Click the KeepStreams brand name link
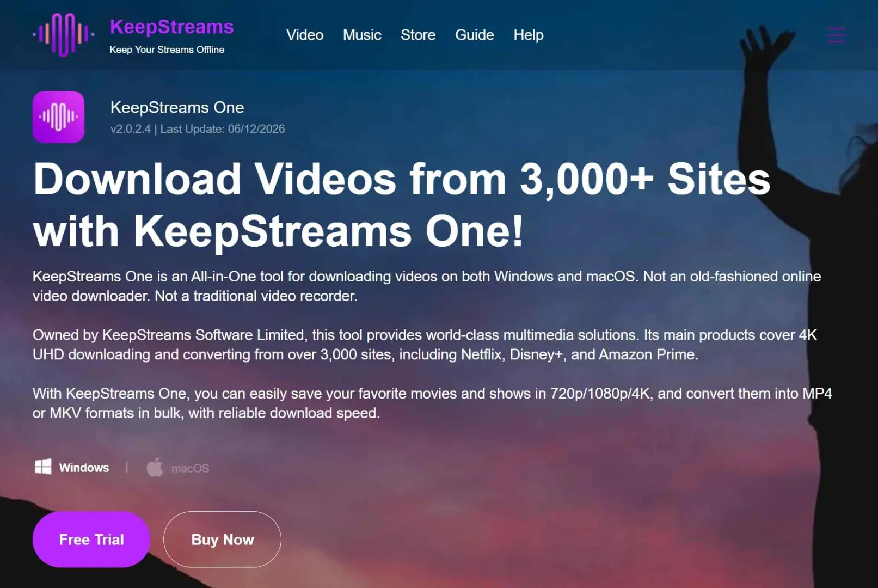The width and height of the screenshot is (878, 588). click(x=171, y=27)
